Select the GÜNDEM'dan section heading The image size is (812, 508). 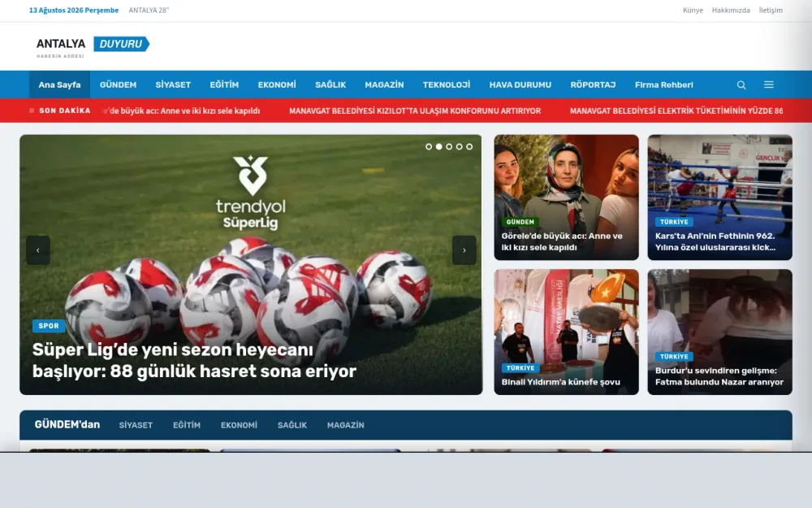pyautogui.click(x=67, y=424)
